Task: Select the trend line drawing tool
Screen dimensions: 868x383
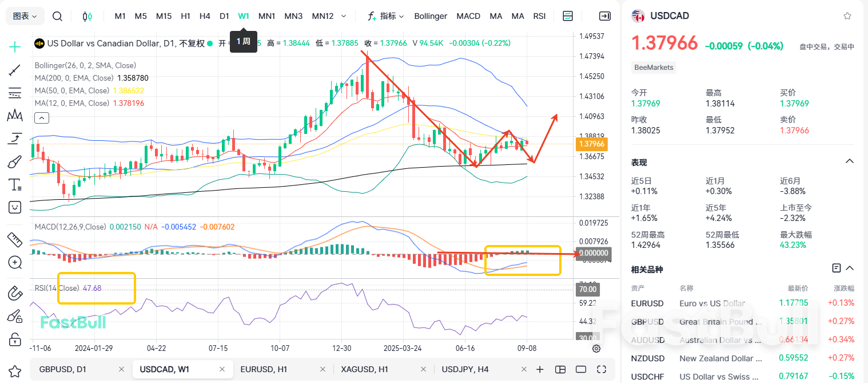Action: point(14,69)
